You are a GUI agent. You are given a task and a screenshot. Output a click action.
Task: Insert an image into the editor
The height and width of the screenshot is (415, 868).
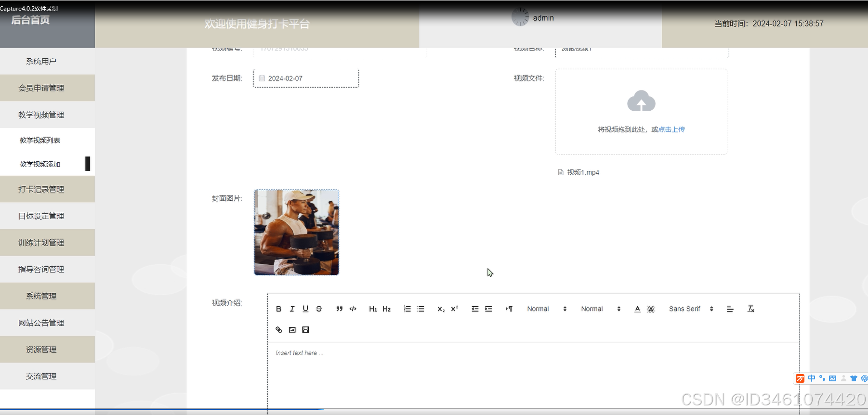[292, 330]
